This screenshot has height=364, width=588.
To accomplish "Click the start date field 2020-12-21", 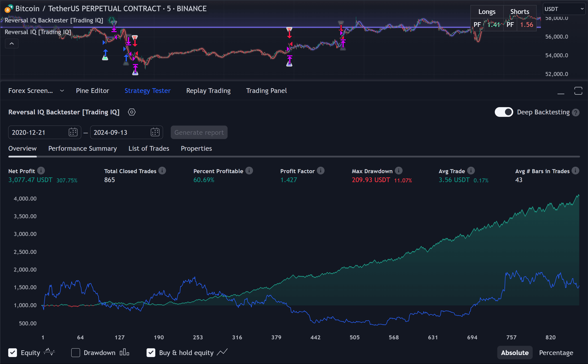I will coord(45,132).
